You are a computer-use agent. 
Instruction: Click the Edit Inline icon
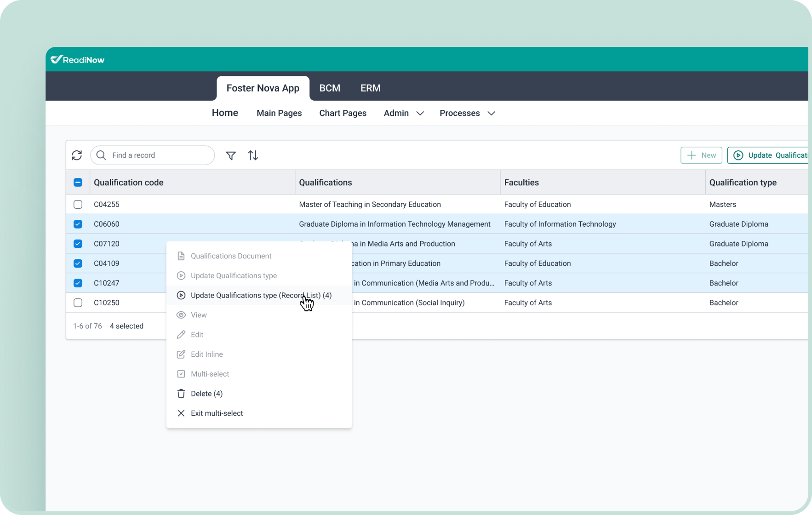[x=181, y=354]
